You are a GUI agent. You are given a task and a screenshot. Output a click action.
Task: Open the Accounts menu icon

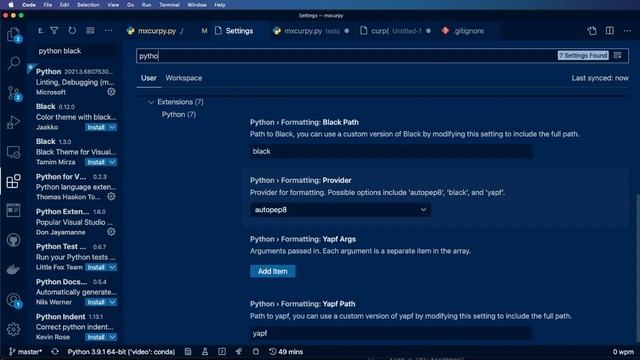[x=13, y=300]
